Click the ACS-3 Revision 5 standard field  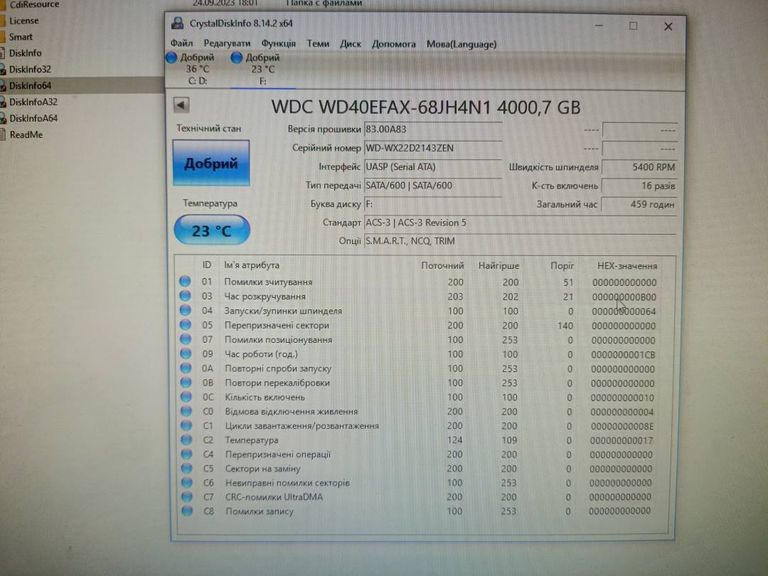[521, 222]
